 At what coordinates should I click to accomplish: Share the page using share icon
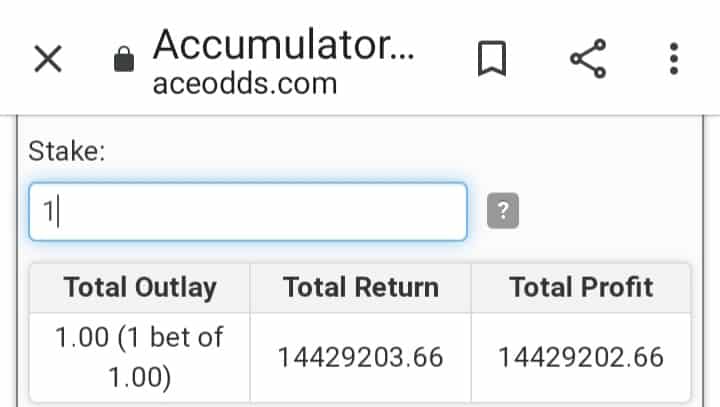tap(588, 58)
